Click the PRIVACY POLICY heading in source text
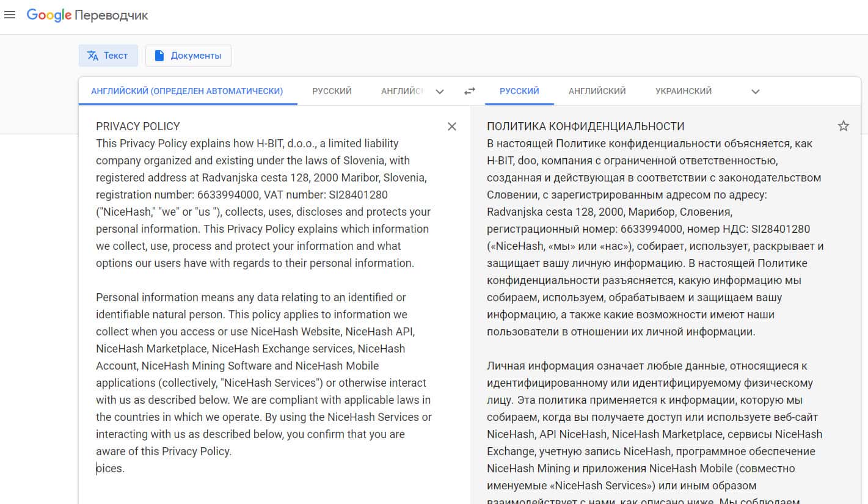The height and width of the screenshot is (504, 868). [138, 126]
